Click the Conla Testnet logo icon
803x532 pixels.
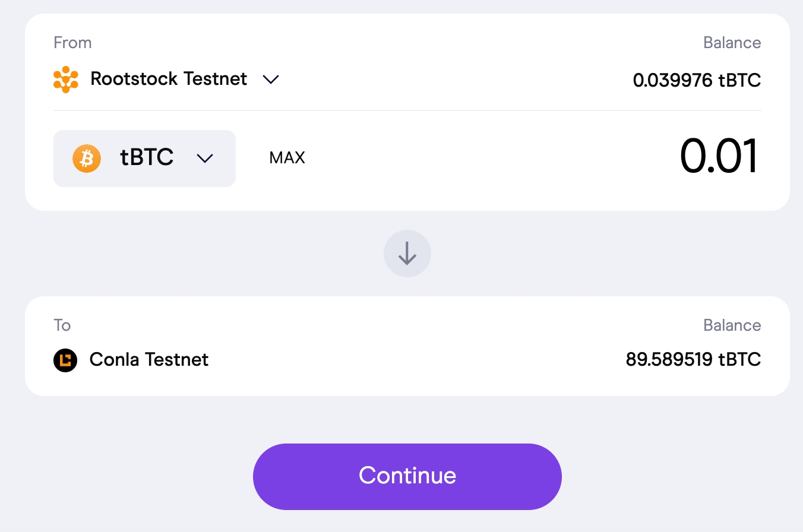[x=65, y=360]
